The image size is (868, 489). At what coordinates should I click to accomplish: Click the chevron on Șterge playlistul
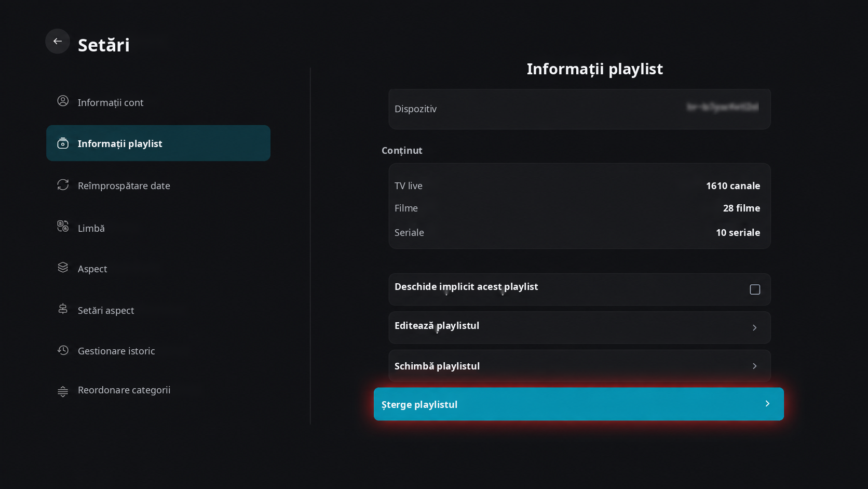[768, 404]
